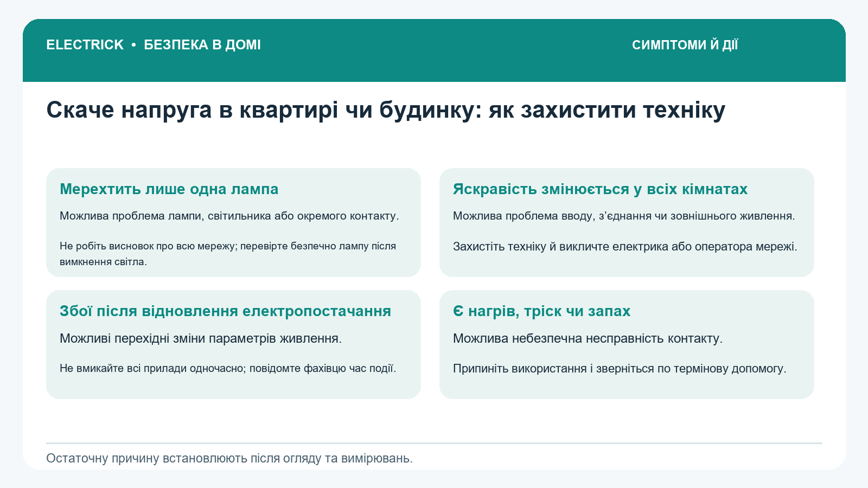Click text 'Можлива небезпечна несправність контакту'

pos(588,338)
